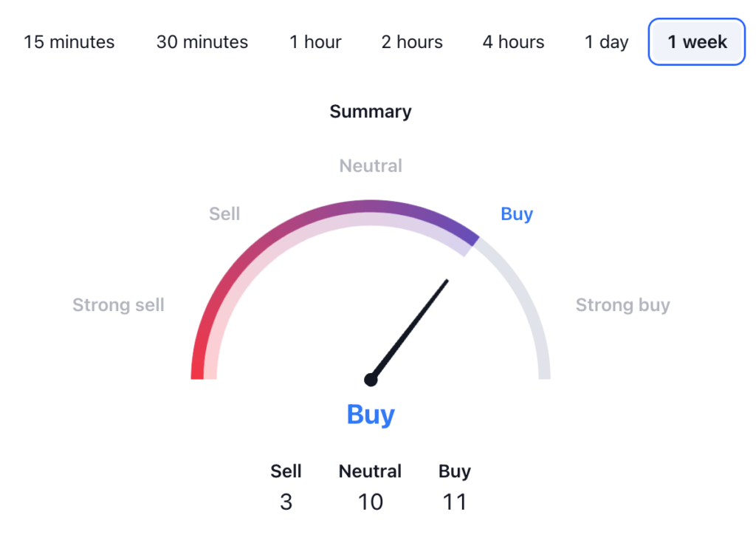Viewport: 756px width, 540px height.
Task: Open the 2 hours timeframe
Action: click(x=412, y=42)
